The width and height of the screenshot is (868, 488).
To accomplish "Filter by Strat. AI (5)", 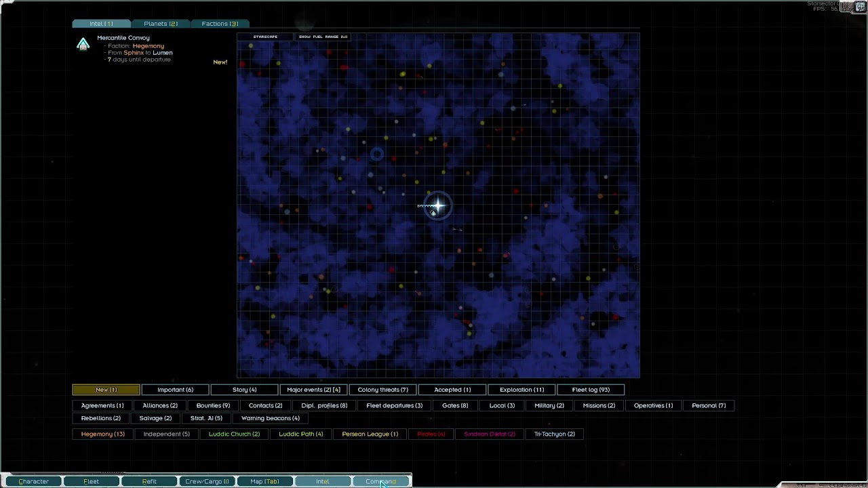I will click(x=206, y=418).
